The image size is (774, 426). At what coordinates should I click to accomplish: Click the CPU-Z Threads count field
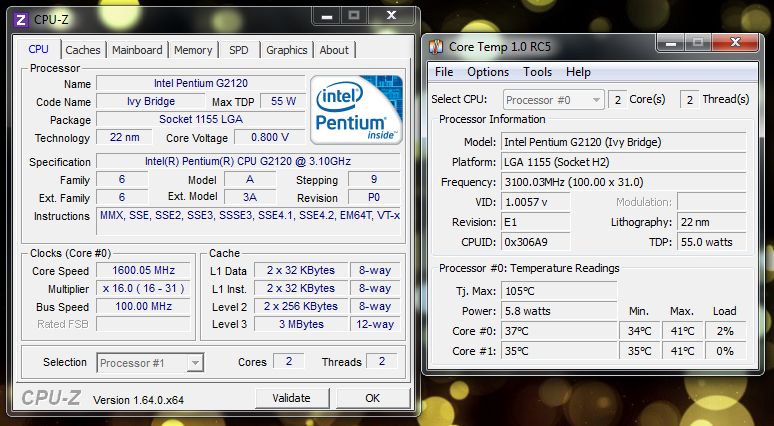tap(382, 361)
